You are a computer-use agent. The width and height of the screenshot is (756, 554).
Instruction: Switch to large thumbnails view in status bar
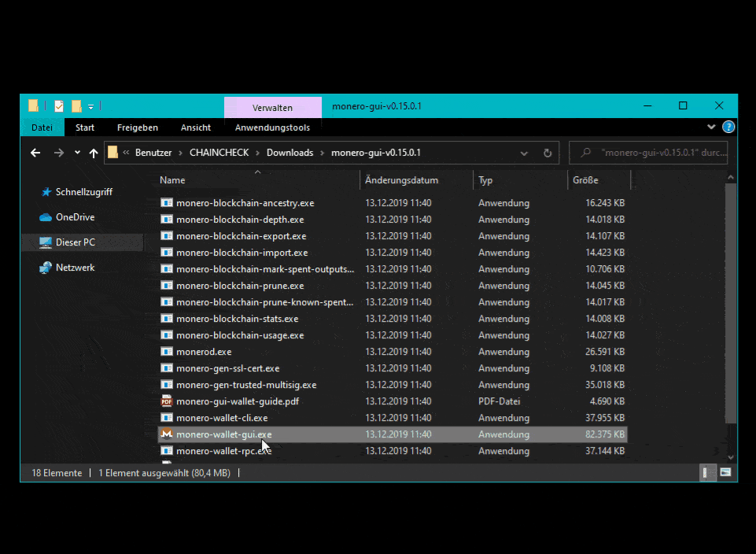click(725, 472)
